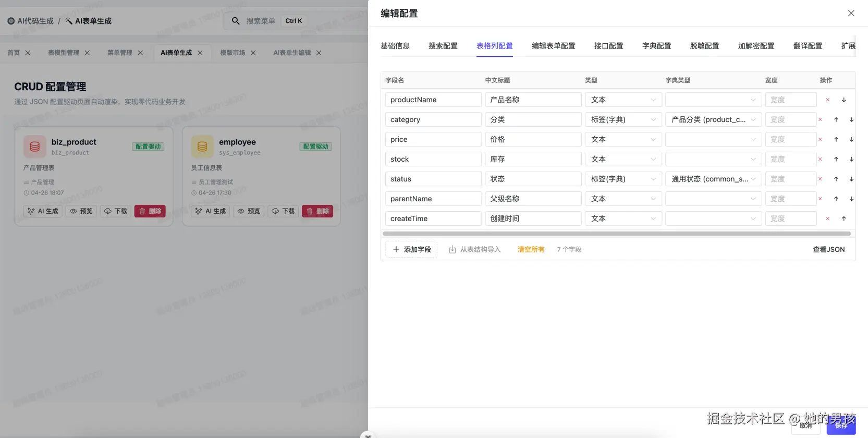Click AI代码生成 breadcrumb

(30, 21)
